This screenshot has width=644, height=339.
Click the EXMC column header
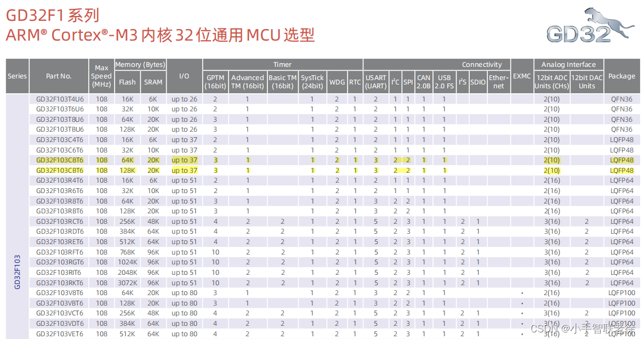(522, 76)
